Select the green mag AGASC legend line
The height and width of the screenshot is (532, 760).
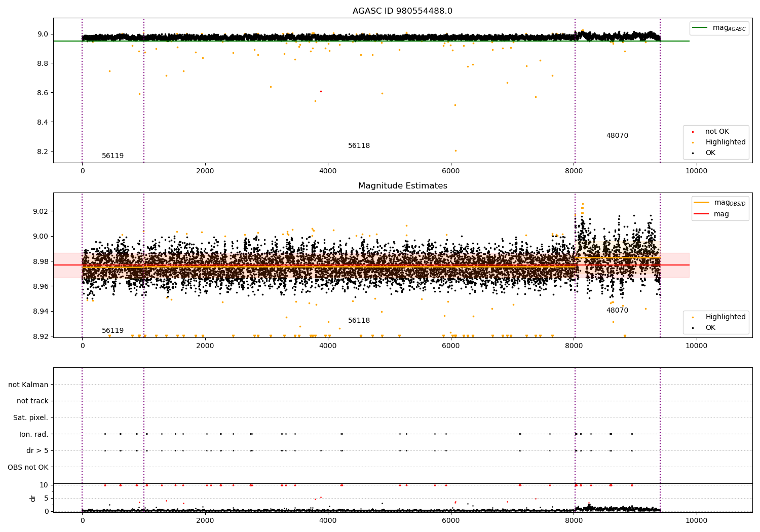point(700,28)
